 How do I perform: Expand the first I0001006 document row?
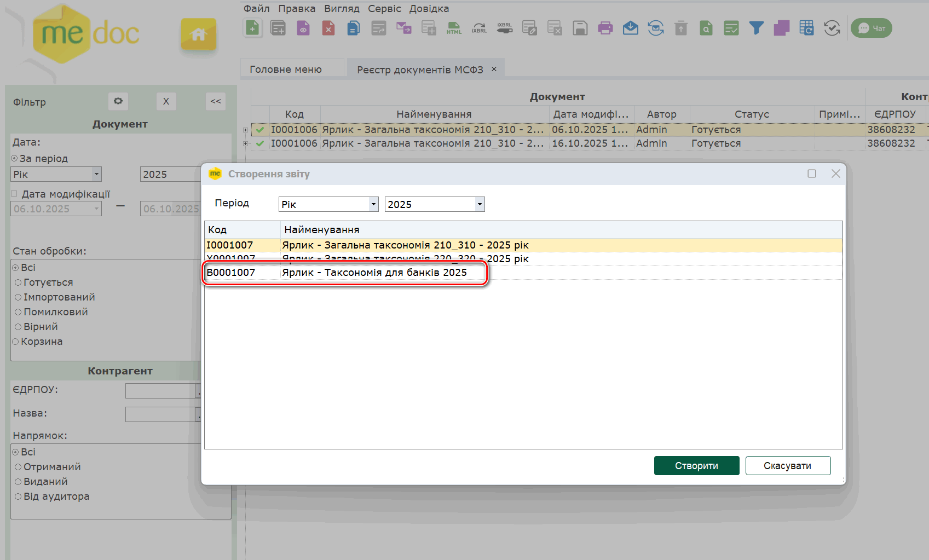coord(245,130)
